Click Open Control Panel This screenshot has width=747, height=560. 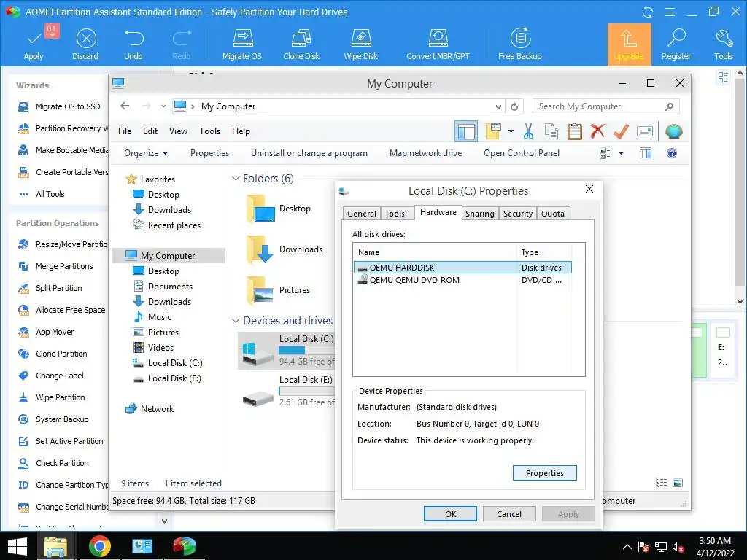[522, 153]
